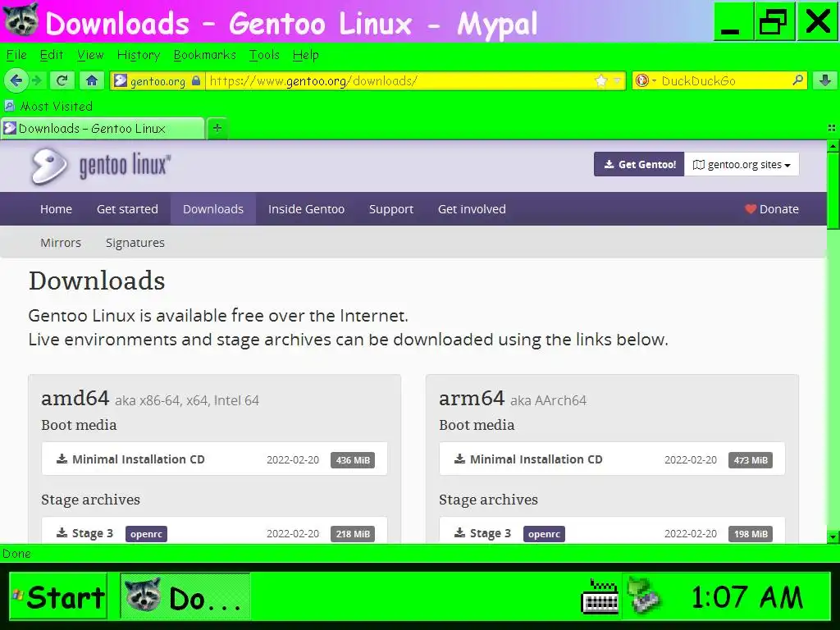Open the Windows Start button
The image size is (840, 630).
(x=58, y=596)
